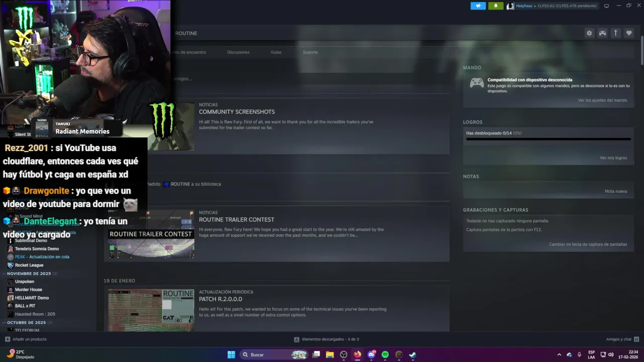
Task: Open the PATCH R.2.0.0.0 update title
Action: click(x=220, y=299)
